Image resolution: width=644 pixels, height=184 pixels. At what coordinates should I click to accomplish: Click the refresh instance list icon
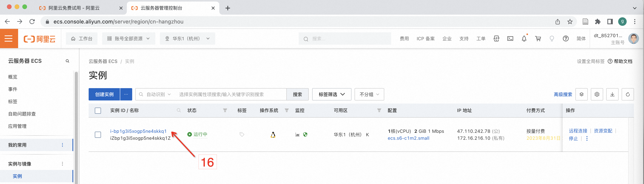click(x=627, y=94)
